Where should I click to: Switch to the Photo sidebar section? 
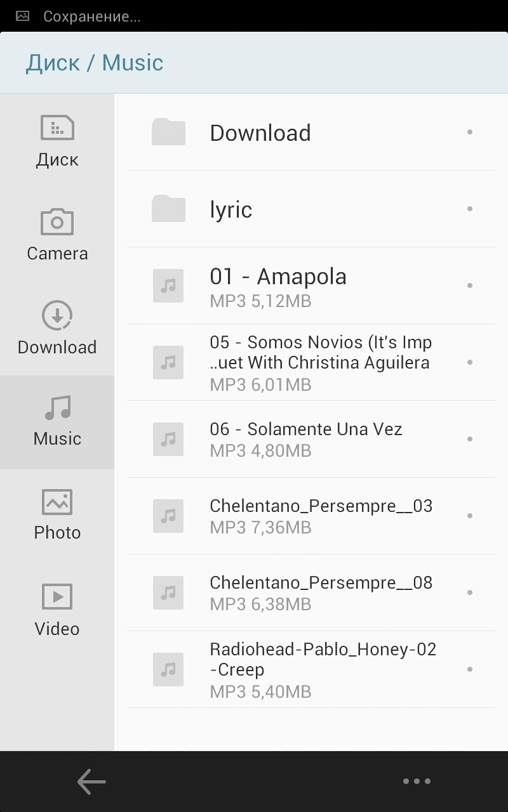[57, 515]
